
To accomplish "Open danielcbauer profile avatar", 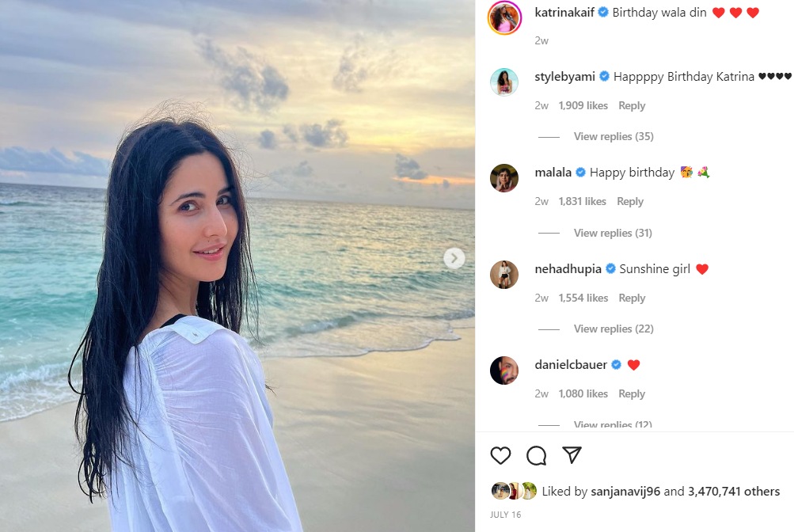I will click(504, 370).
